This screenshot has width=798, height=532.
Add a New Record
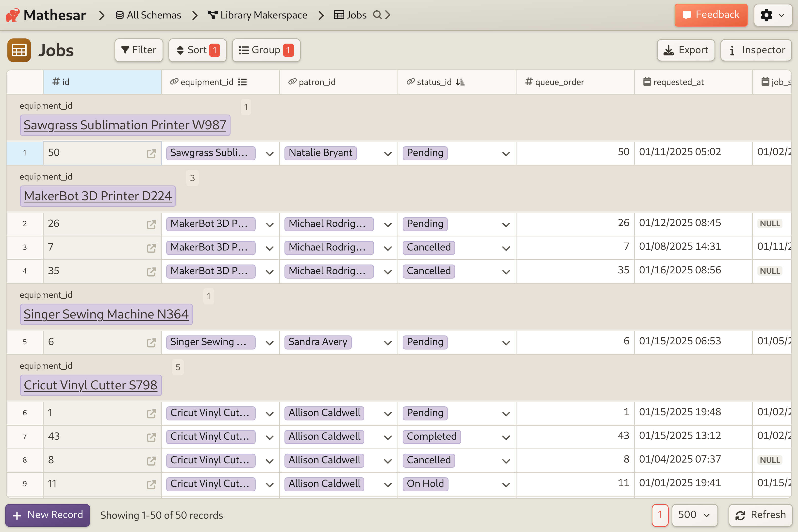[x=48, y=515]
